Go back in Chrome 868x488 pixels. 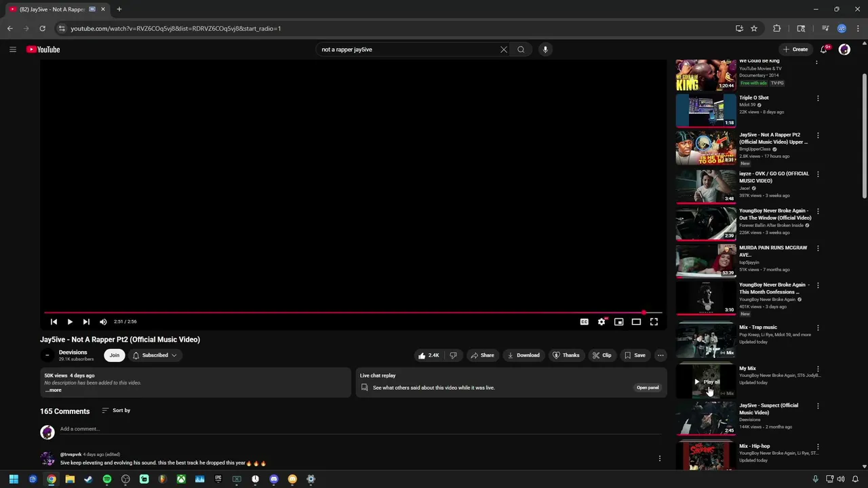pyautogui.click(x=9, y=28)
